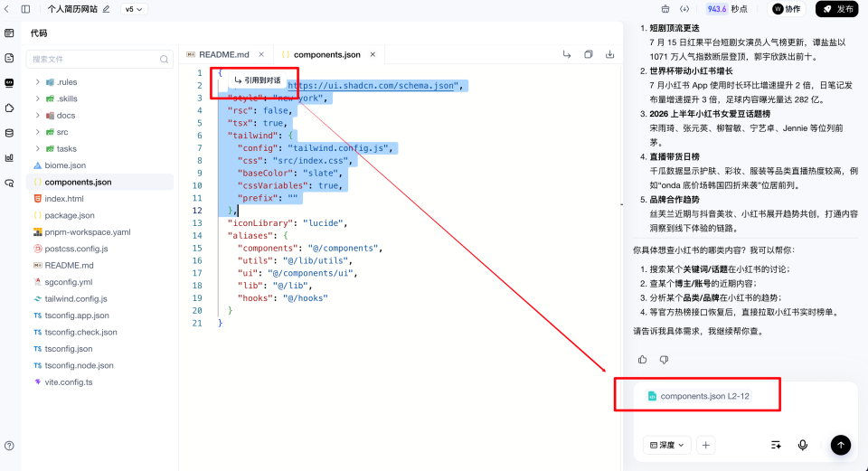Click the back arrow in top bar
The height and width of the screenshot is (471, 868).
click(x=6, y=9)
